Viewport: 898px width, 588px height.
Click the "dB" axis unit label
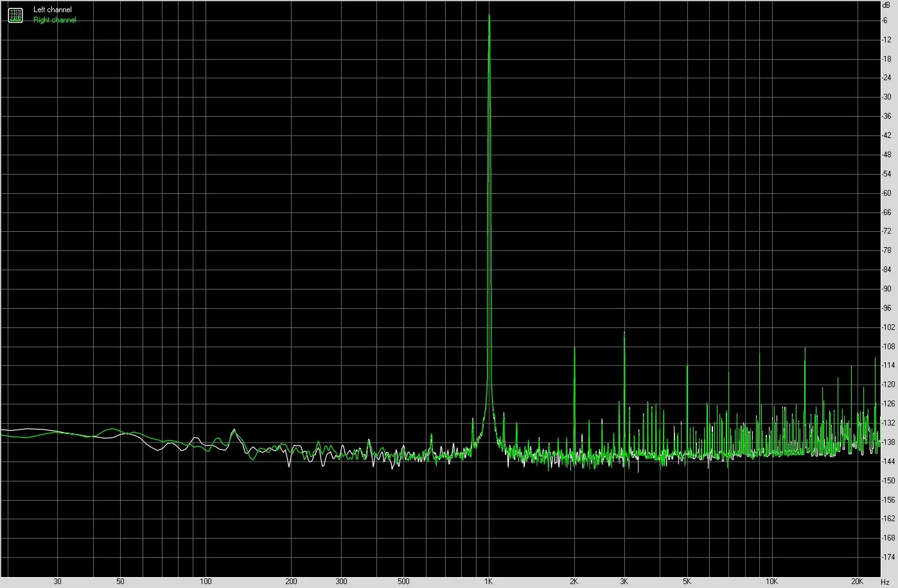tap(887, 4)
